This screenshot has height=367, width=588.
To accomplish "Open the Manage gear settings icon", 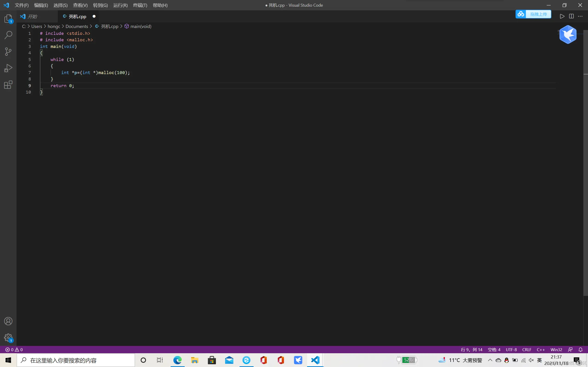I will [8, 337].
